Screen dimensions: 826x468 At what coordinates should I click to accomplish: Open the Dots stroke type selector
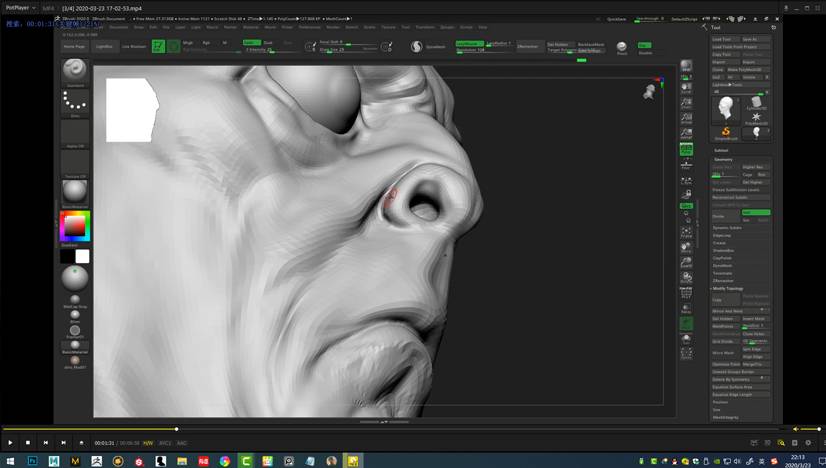point(75,102)
